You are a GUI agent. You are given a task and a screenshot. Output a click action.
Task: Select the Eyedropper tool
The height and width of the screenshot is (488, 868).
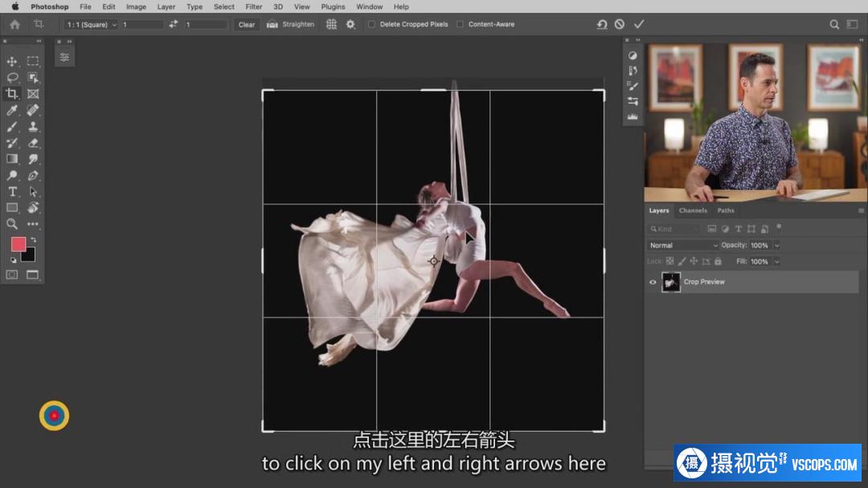pyautogui.click(x=11, y=110)
